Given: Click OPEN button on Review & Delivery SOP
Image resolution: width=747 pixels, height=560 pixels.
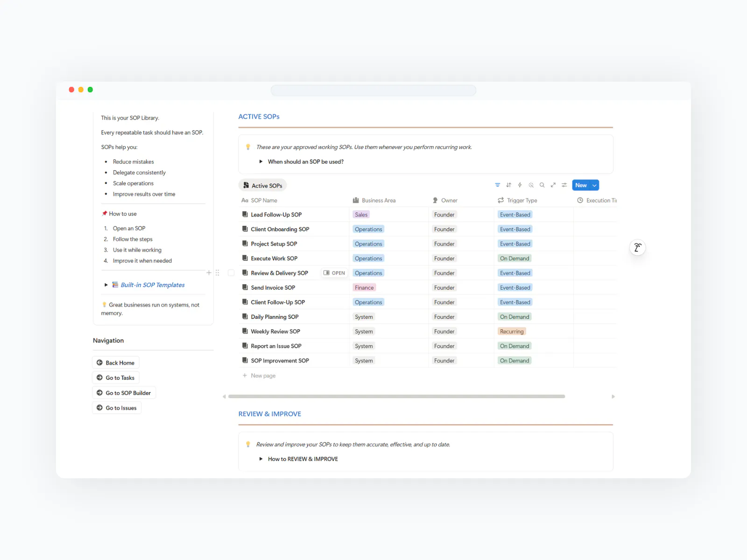Looking at the screenshot, I should [334, 273].
